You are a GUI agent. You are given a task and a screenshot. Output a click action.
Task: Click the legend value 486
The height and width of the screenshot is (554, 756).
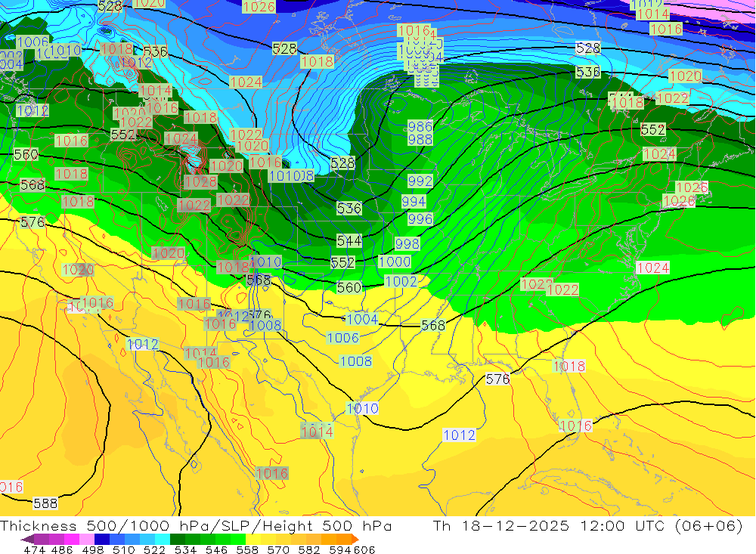62,549
